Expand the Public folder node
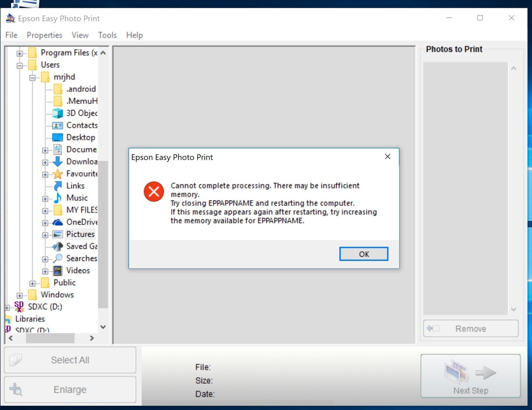 coord(33,283)
